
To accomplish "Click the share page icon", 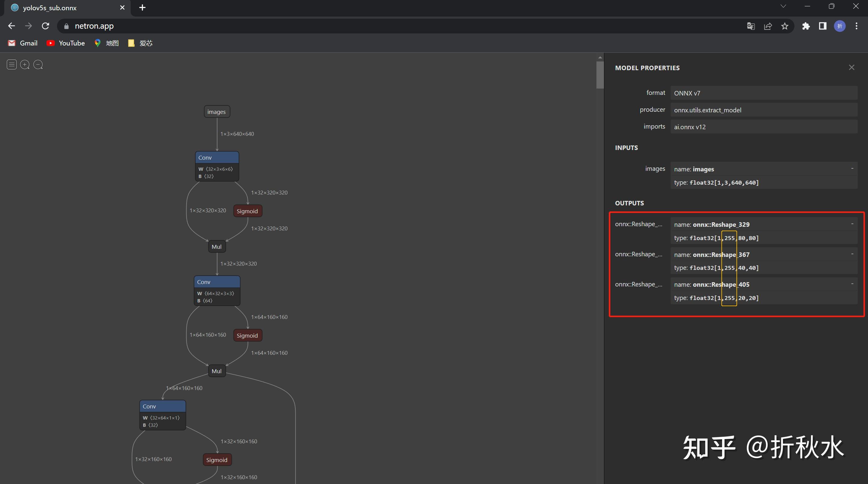I will click(x=768, y=26).
